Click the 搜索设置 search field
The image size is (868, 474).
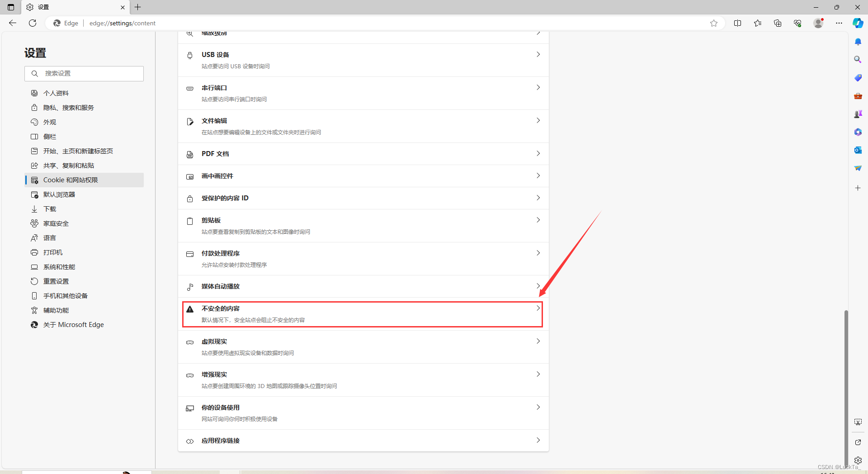(84, 73)
